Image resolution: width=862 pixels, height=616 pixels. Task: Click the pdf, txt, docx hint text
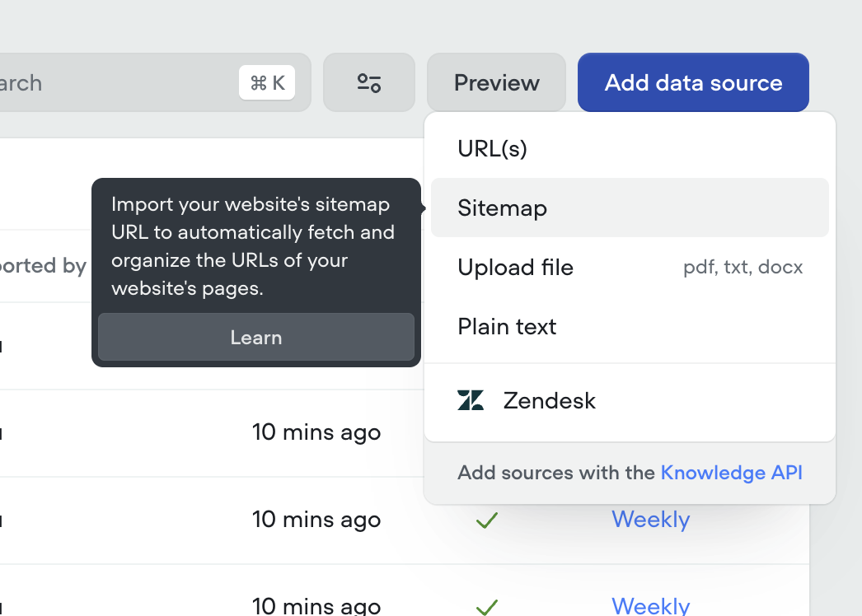pos(743,267)
